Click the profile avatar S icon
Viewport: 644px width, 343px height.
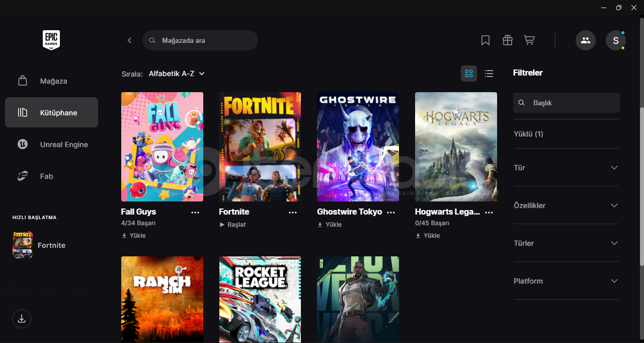[615, 40]
